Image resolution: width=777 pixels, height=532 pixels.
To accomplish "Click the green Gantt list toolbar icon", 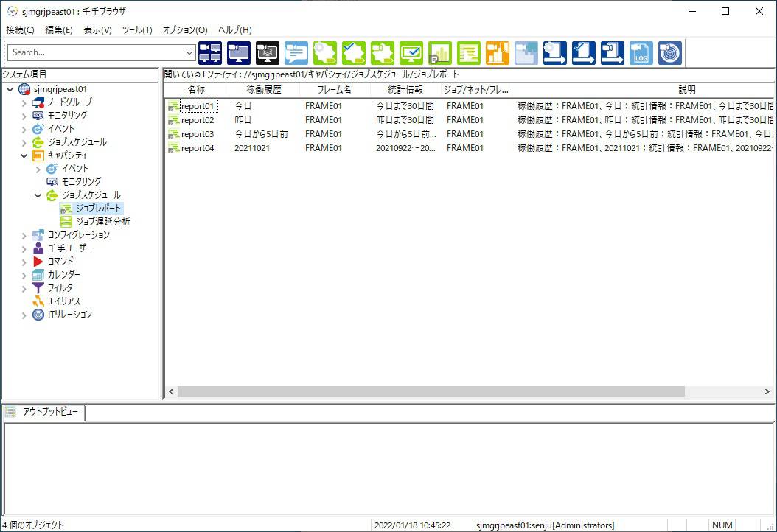I will [x=469, y=53].
